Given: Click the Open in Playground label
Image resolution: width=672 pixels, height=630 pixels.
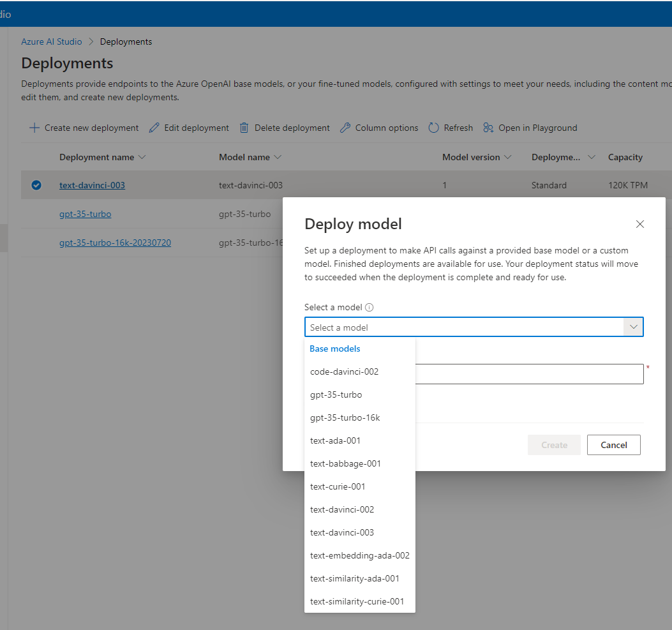Looking at the screenshot, I should [537, 128].
